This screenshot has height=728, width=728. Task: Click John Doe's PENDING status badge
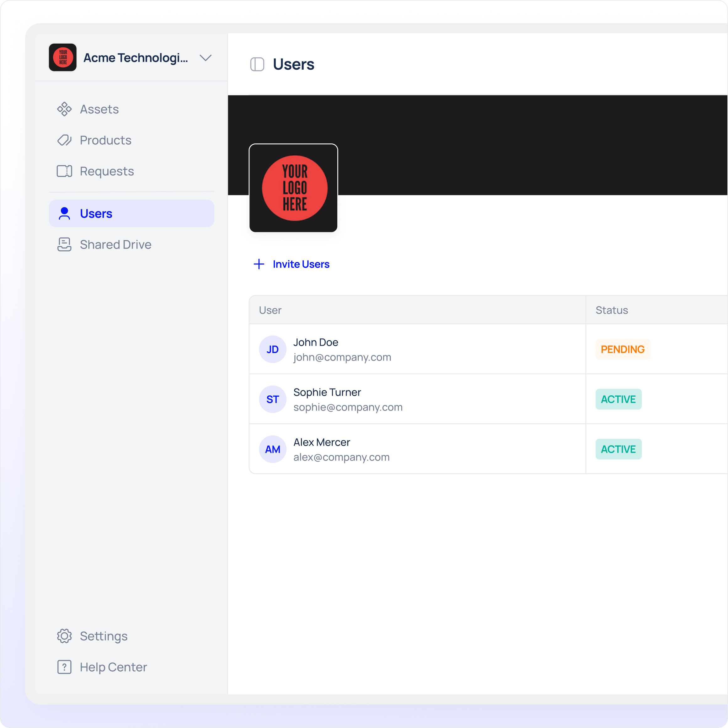pos(623,349)
